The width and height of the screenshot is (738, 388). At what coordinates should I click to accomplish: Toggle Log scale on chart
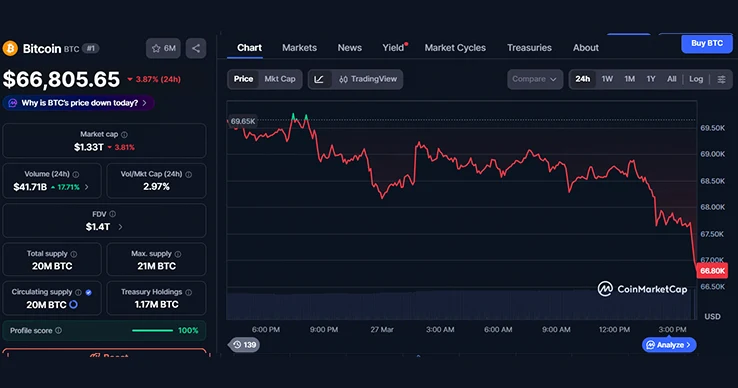point(696,79)
